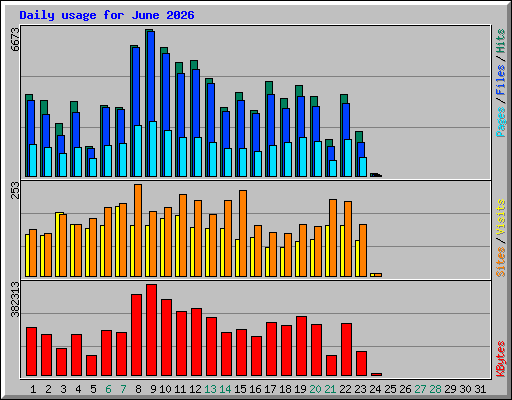
Task: Select the green weekend day label 21
Action: (330, 389)
